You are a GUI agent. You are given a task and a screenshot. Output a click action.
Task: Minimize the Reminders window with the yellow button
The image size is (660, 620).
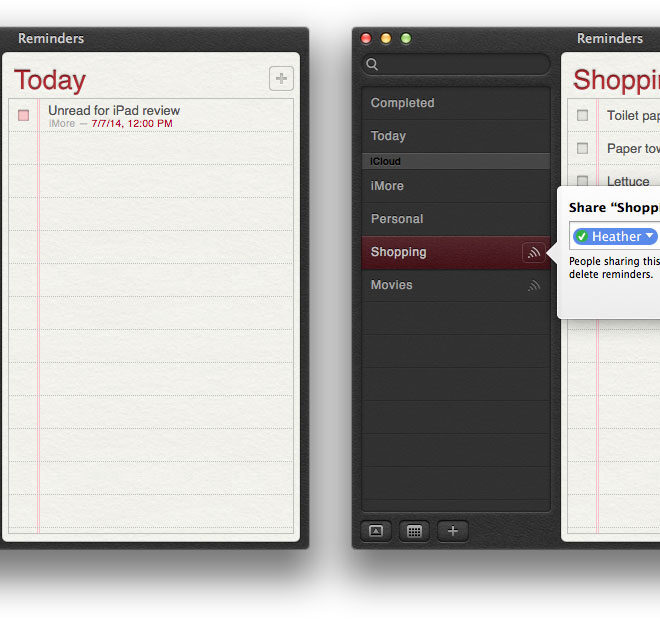click(386, 39)
